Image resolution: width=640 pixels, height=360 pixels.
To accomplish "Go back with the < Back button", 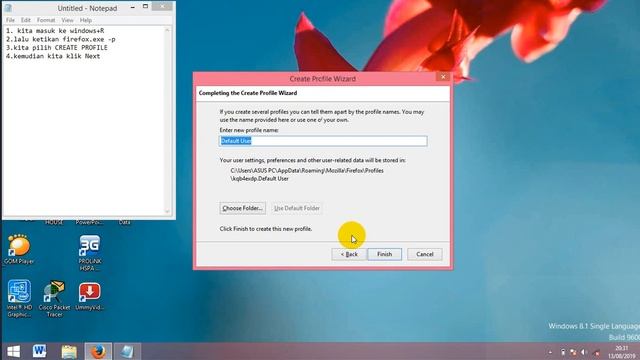I will [x=349, y=254].
